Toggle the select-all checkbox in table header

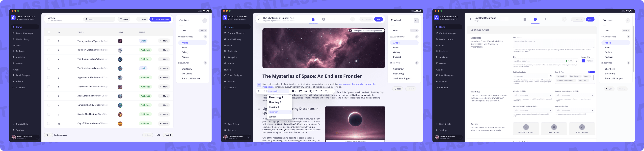tap(49, 32)
